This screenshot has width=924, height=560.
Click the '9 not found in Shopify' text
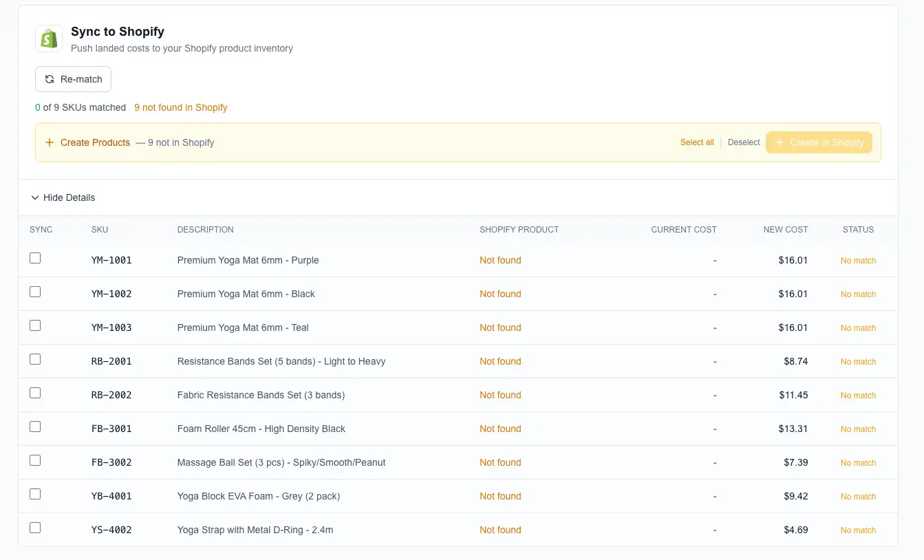(181, 107)
